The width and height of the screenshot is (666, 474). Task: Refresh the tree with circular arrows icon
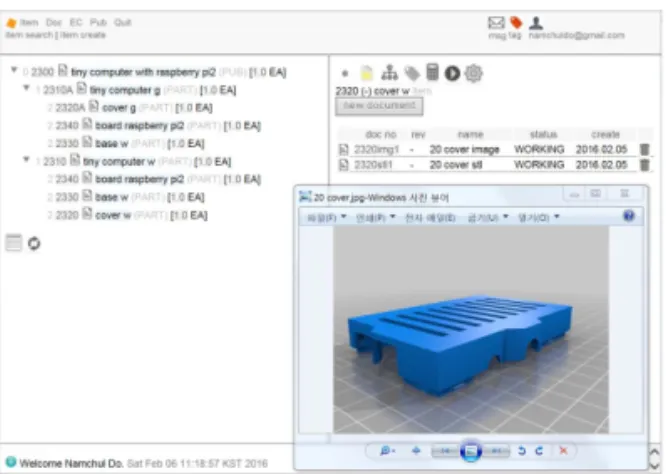[34, 243]
